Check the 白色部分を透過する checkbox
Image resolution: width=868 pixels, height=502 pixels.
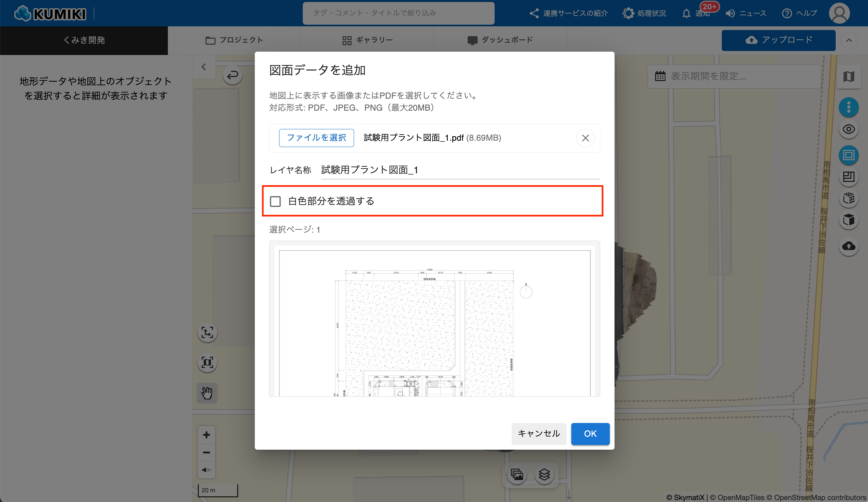click(275, 201)
